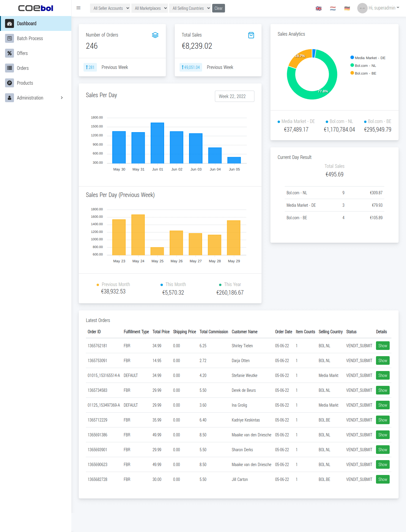Show details for order 1365693901
406x532 pixels.
(x=383, y=450)
